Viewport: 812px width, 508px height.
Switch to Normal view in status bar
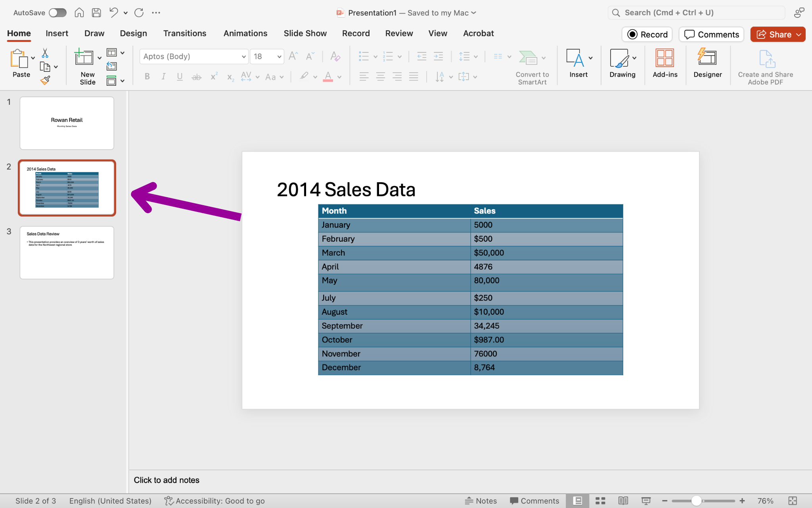pos(578,501)
